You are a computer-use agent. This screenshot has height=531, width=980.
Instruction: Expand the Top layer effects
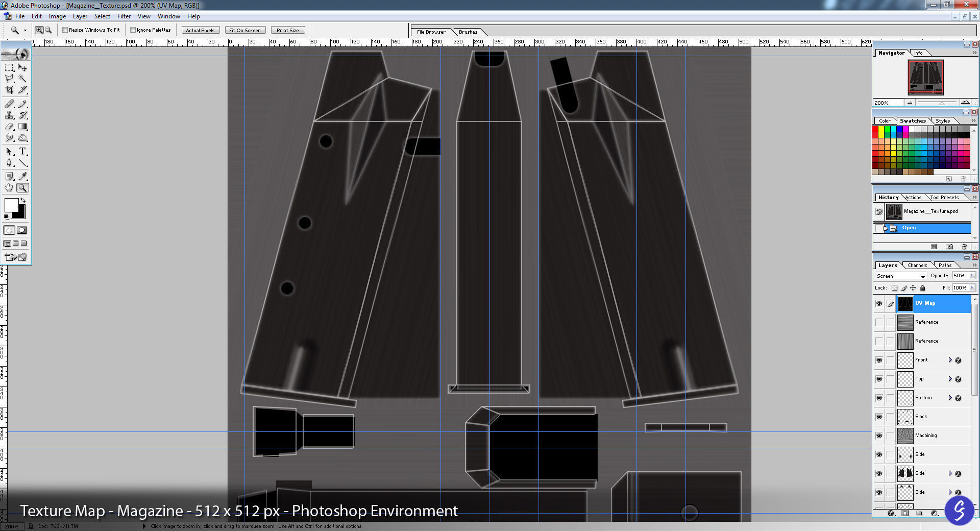click(x=950, y=379)
